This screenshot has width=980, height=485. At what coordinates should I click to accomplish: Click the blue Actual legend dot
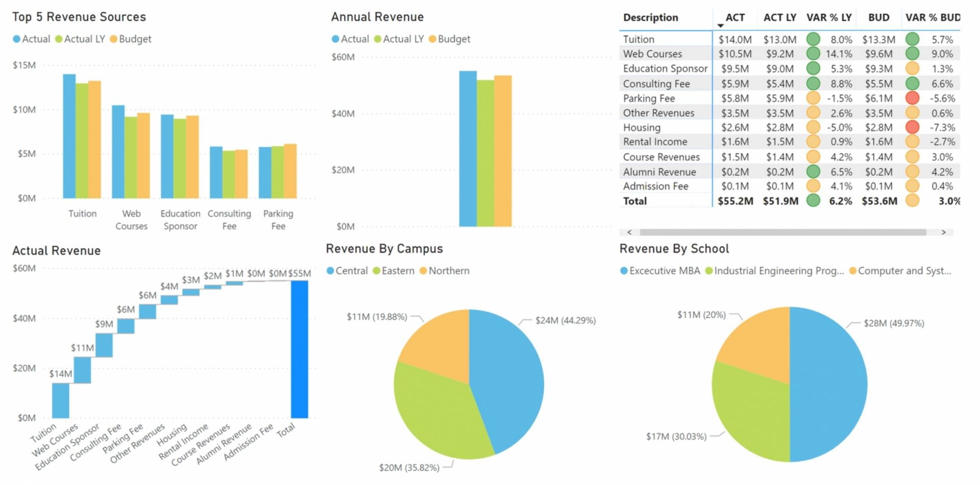[x=17, y=39]
